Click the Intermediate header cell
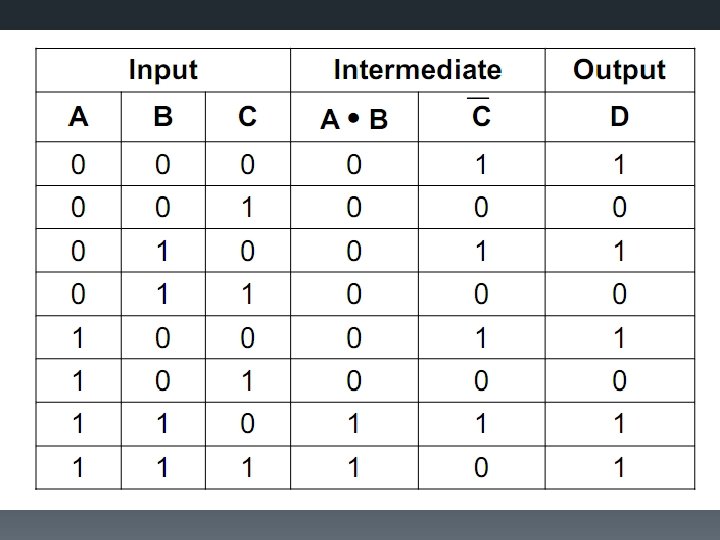Image resolution: width=720 pixels, height=540 pixels. pyautogui.click(x=417, y=70)
